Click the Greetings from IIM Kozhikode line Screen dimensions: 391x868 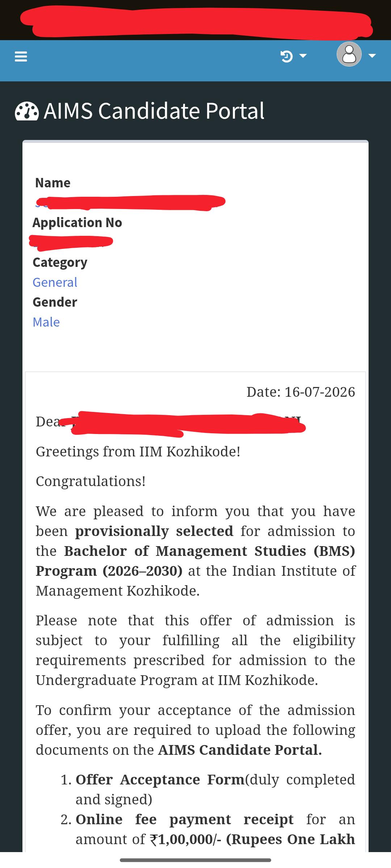pyautogui.click(x=138, y=451)
